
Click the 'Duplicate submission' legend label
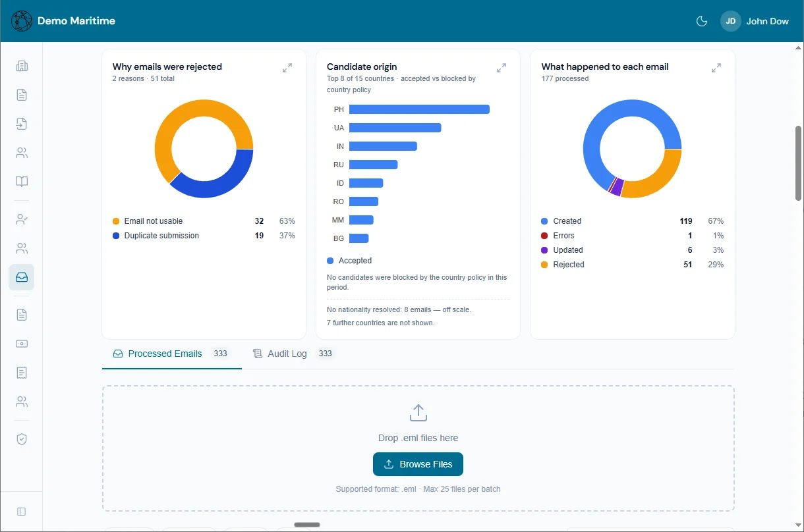161,236
